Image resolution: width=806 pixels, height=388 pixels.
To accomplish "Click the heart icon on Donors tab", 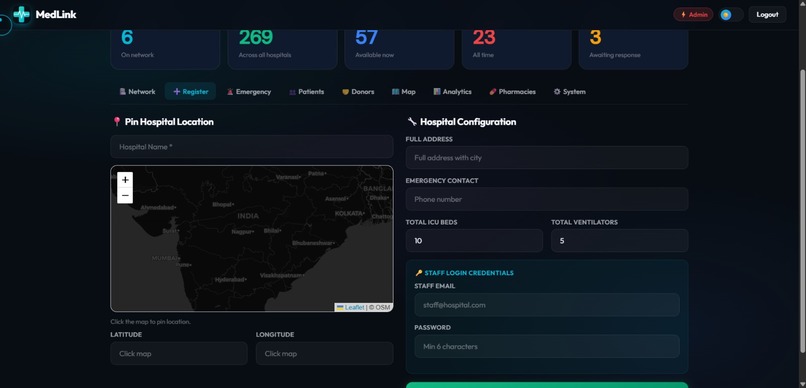I will 345,91.
